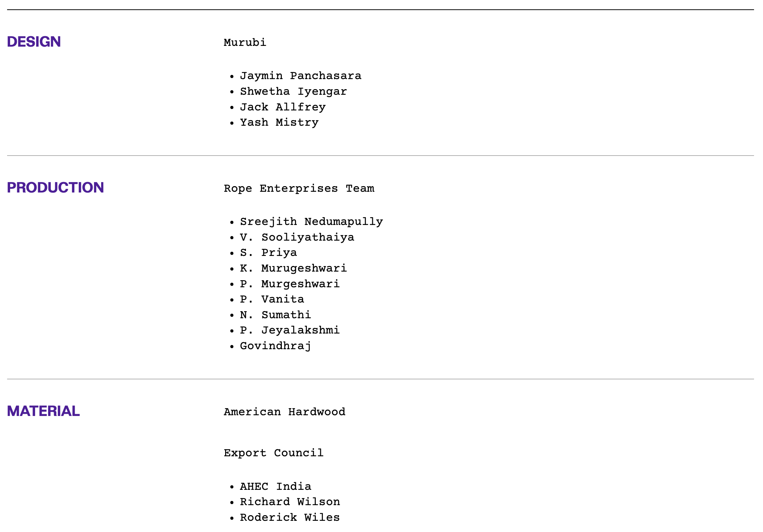Viewport: 763px width, 532px height.
Task: Select Richard Wilson in the material list
Action: pos(290,502)
